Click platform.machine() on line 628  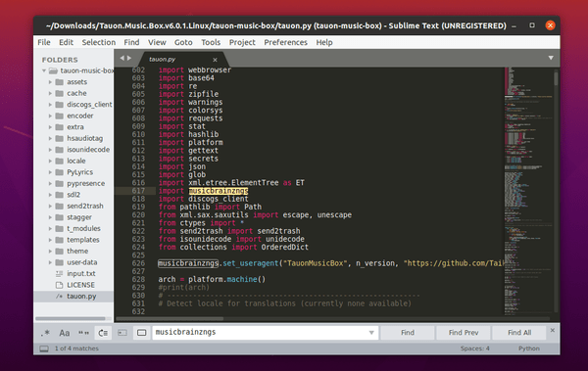pyautogui.click(x=227, y=279)
